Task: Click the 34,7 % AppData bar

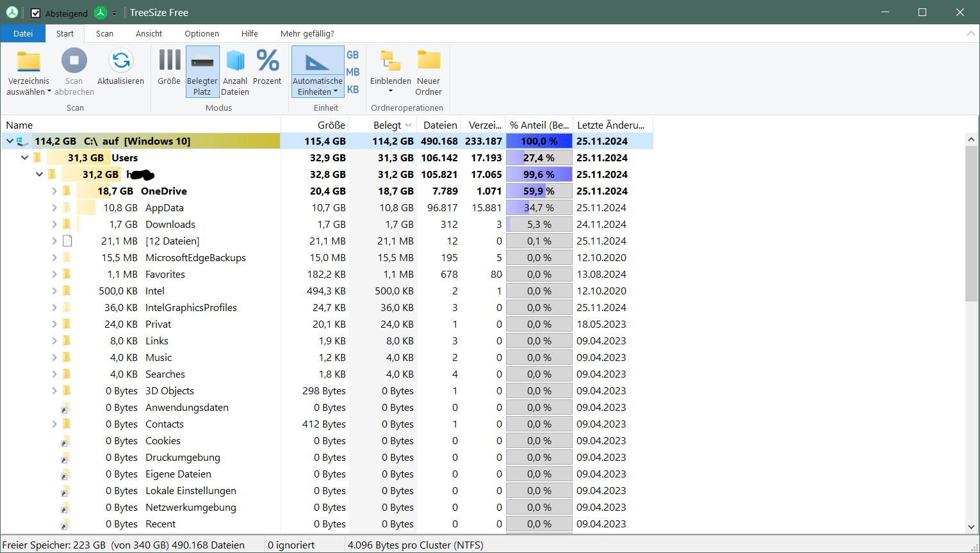Action: pos(539,207)
